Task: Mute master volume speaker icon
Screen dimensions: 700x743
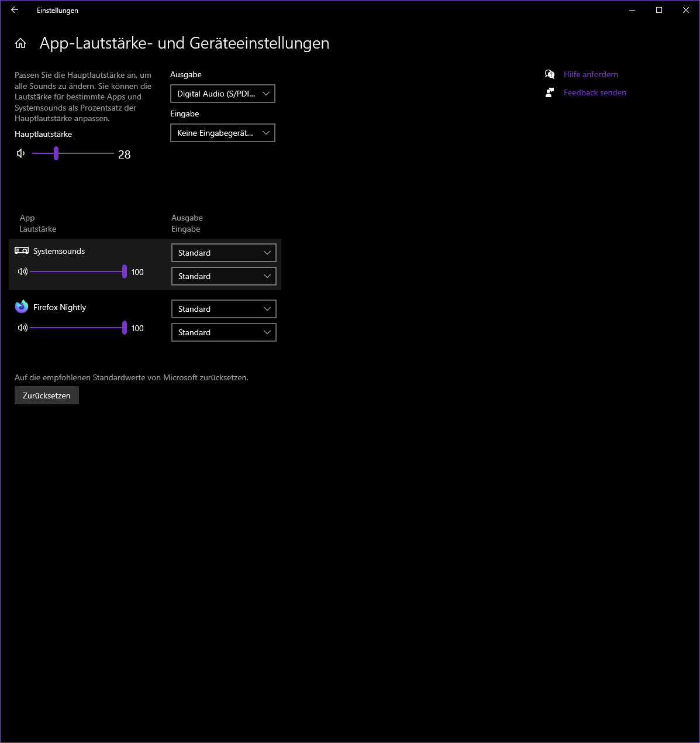Action: (x=21, y=153)
